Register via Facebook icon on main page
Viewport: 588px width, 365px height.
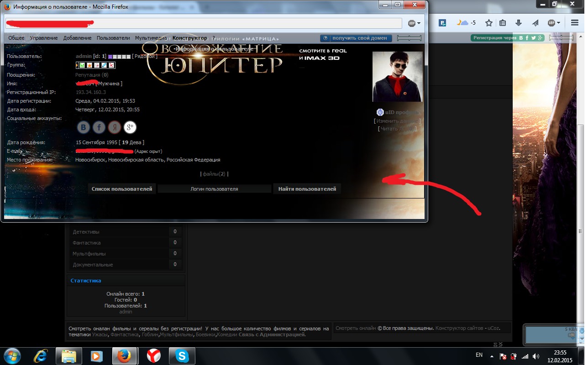pyautogui.click(x=527, y=38)
